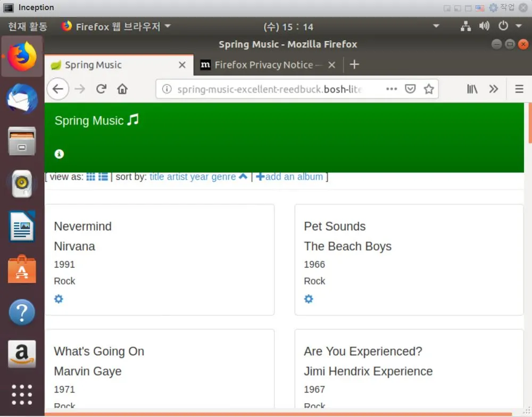
Task: Sort albums by title
Action: click(157, 177)
